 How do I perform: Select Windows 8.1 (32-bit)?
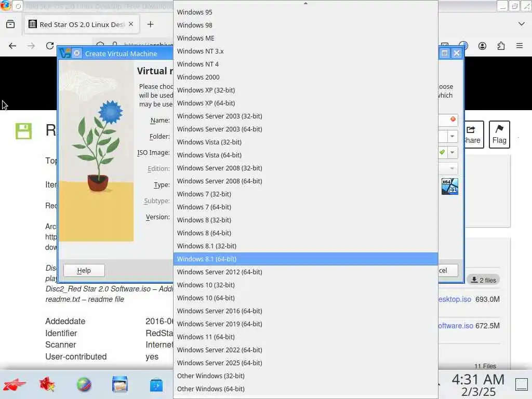point(305,246)
